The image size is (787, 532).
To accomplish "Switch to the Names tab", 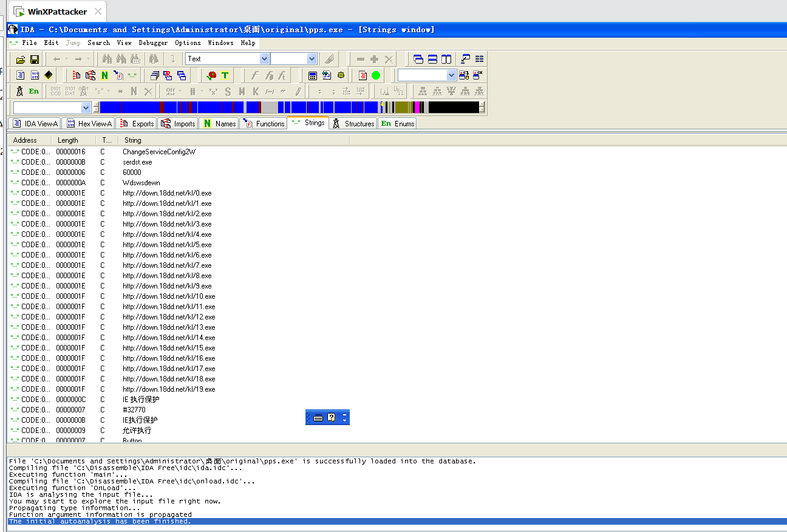I will click(219, 123).
